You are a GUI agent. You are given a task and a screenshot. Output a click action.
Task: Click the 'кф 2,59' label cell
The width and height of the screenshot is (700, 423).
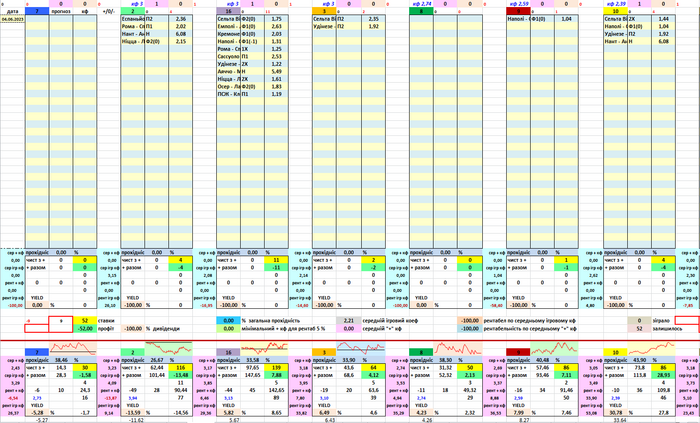(x=518, y=4)
